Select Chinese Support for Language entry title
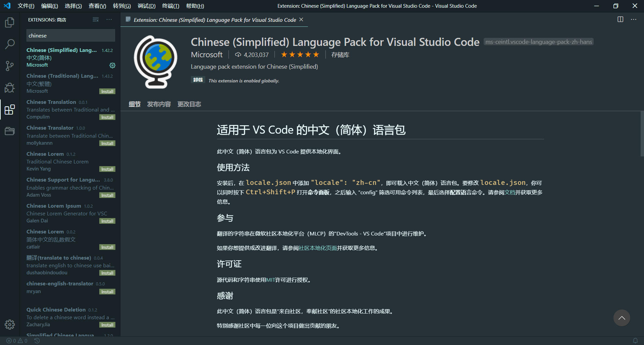This screenshot has width=644, height=345. (63, 180)
